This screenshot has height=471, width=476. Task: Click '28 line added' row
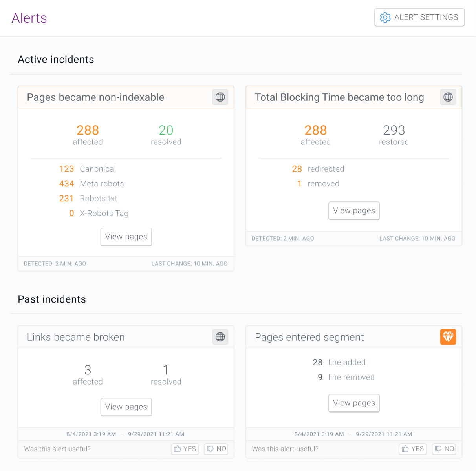tap(339, 362)
